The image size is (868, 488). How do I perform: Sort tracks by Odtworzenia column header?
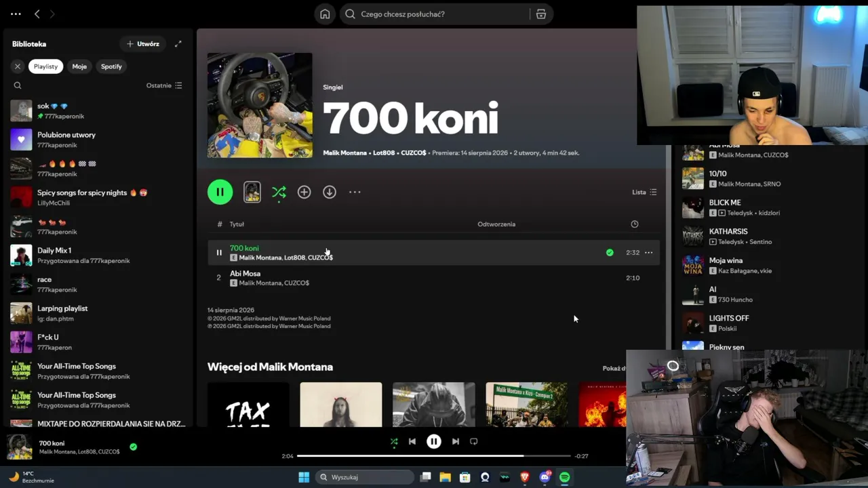496,224
